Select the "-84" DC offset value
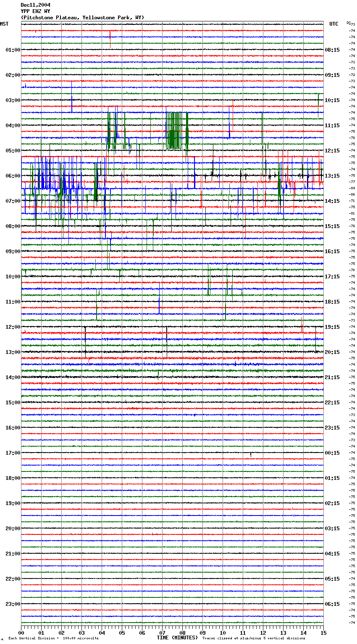This screenshot has width=357, height=644. coord(352,188)
